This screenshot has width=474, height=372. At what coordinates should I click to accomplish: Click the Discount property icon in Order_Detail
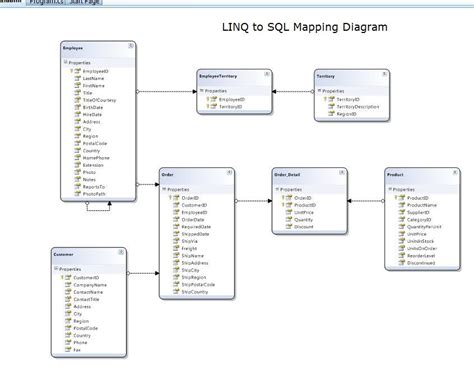pos(289,227)
